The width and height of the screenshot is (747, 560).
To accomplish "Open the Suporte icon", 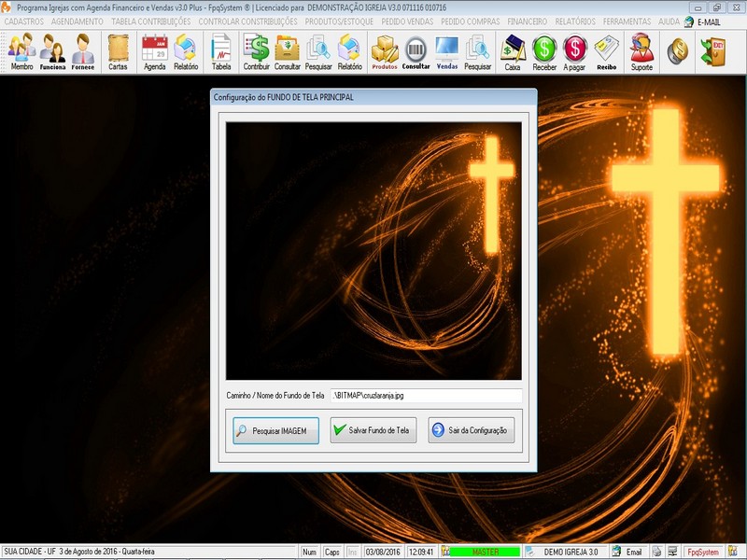I will coord(641,51).
